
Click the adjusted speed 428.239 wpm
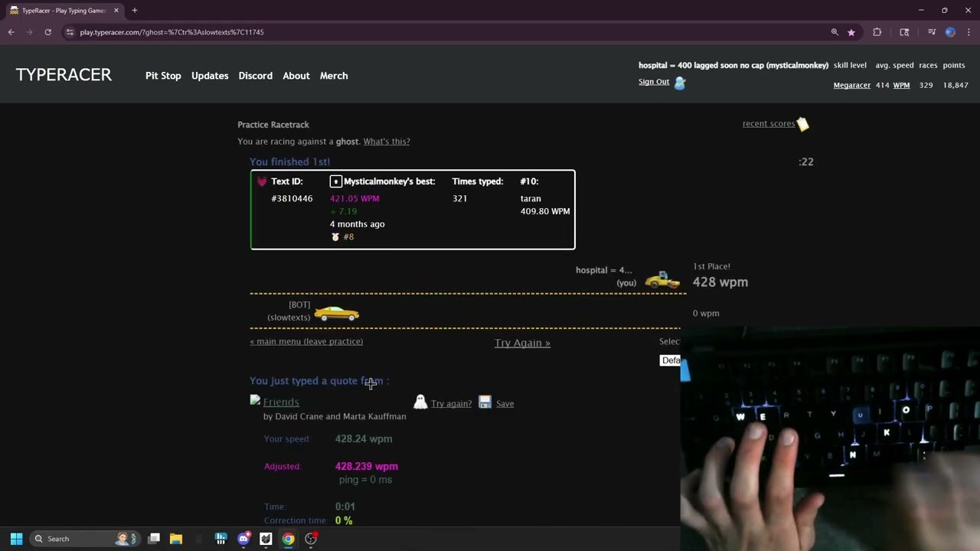pyautogui.click(x=366, y=466)
